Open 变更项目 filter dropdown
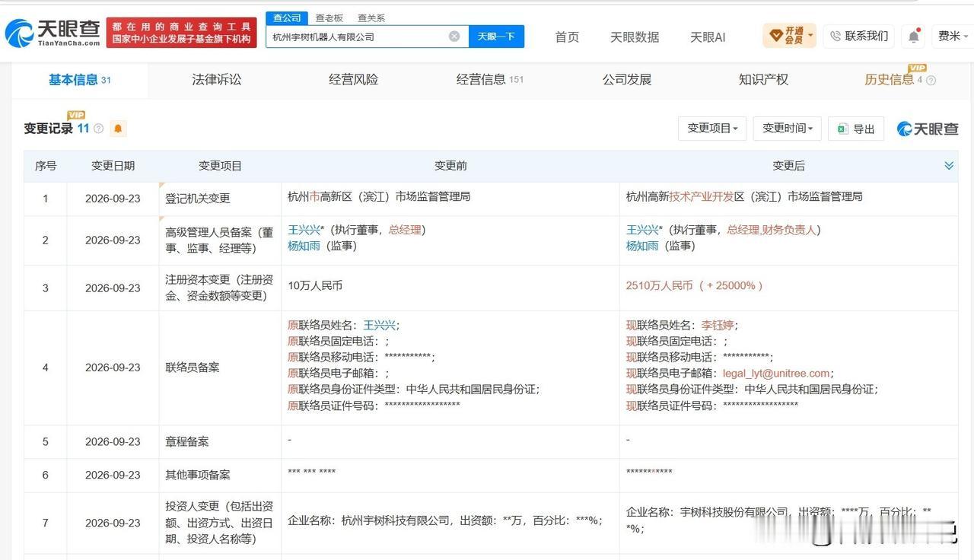Screen dimensions: 974x560 tap(712, 129)
